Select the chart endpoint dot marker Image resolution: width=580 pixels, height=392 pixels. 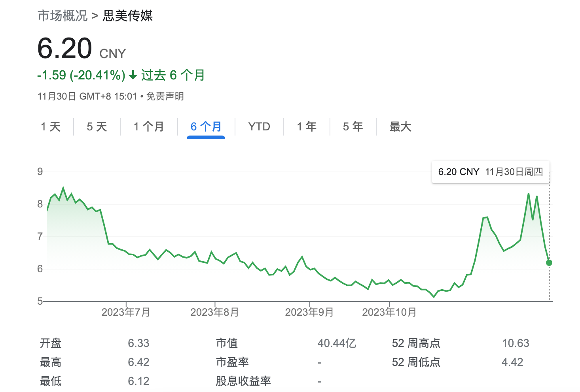[549, 262]
